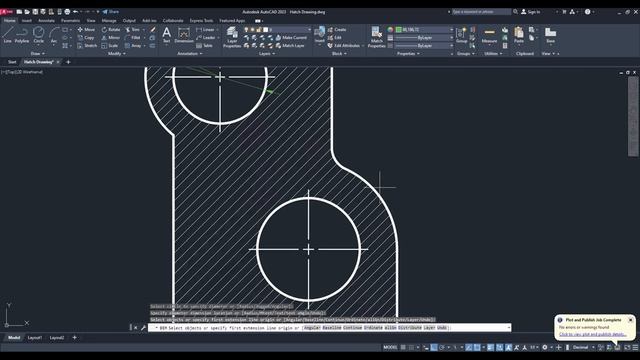The width and height of the screenshot is (640, 360).
Task: Select the Arc drawing tool
Action: click(x=54, y=35)
